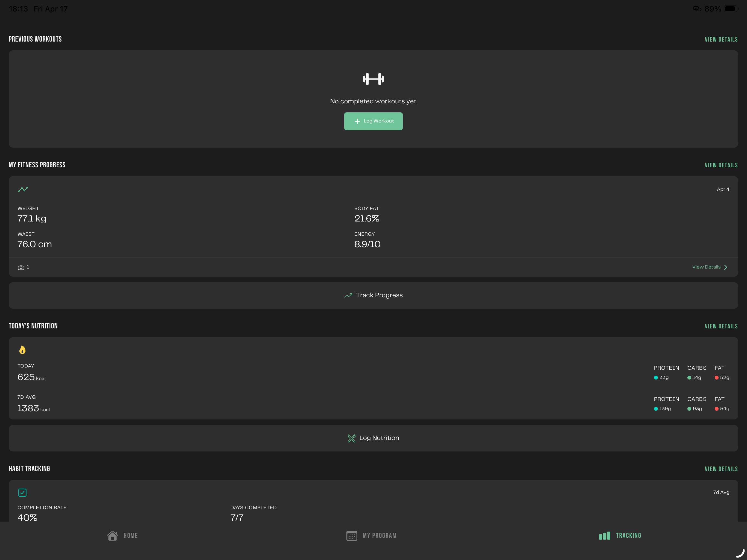Switch to the Home tab
This screenshot has width=747, height=560.
[x=122, y=536]
